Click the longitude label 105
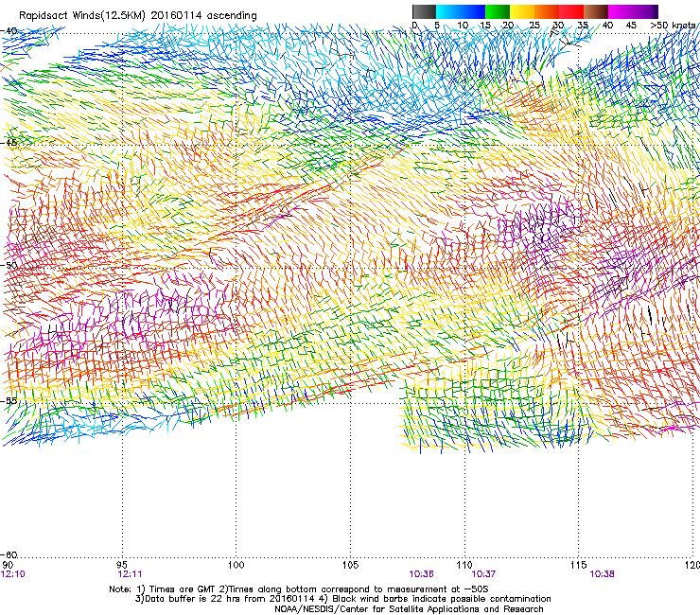The height and width of the screenshot is (615, 700). pos(350,565)
